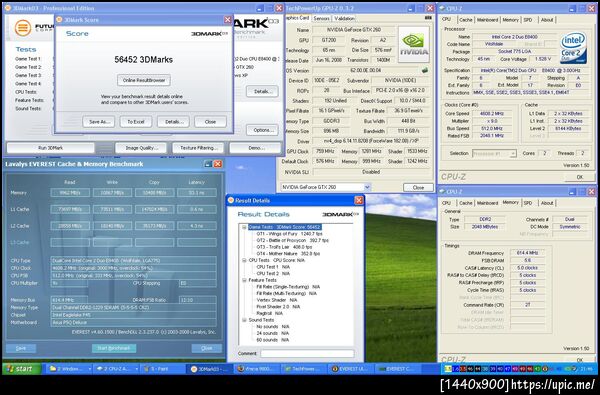The height and width of the screenshot is (395, 600).
Task: Select the Pixel Shader 2.0 row
Action: tap(278, 307)
